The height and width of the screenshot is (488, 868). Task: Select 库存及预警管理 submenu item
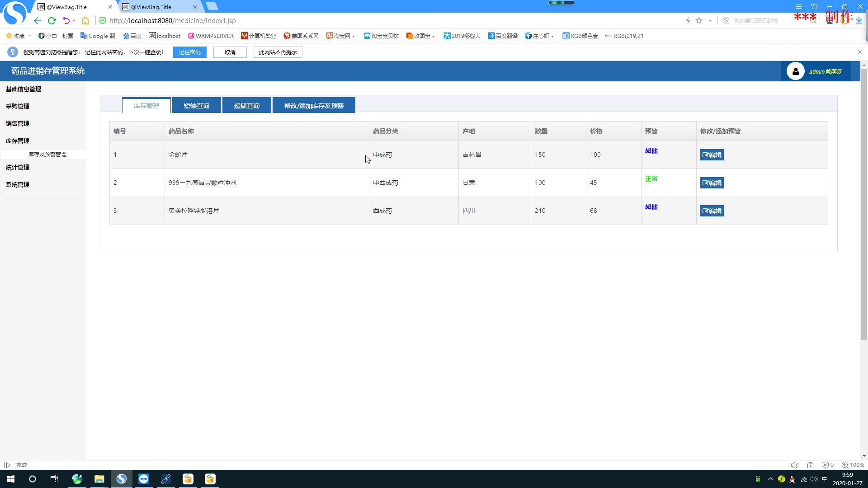pos(47,154)
